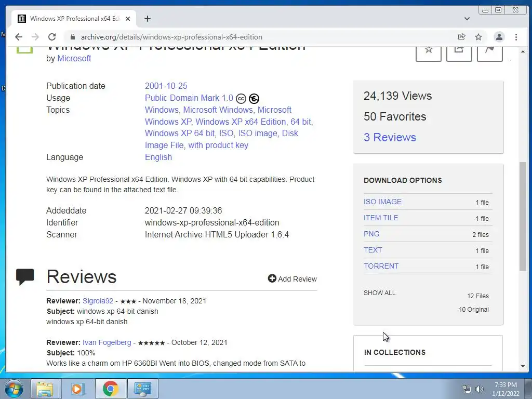The height and width of the screenshot is (399, 532).
Task: Click the 24,139 Views text
Action: pyautogui.click(x=397, y=96)
